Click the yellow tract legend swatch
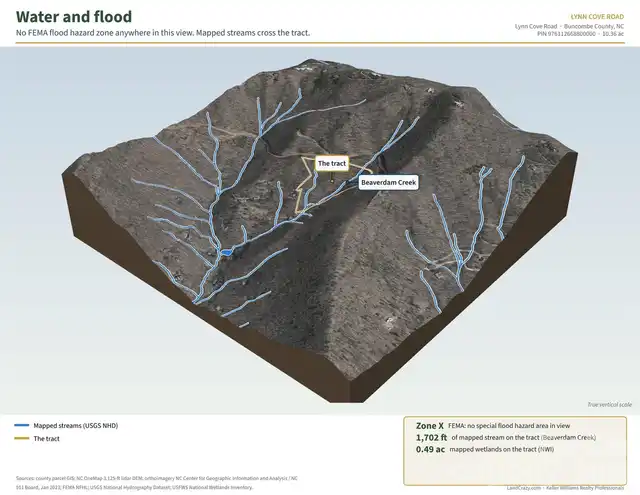Viewport: 640px width, 495px height. point(22,438)
